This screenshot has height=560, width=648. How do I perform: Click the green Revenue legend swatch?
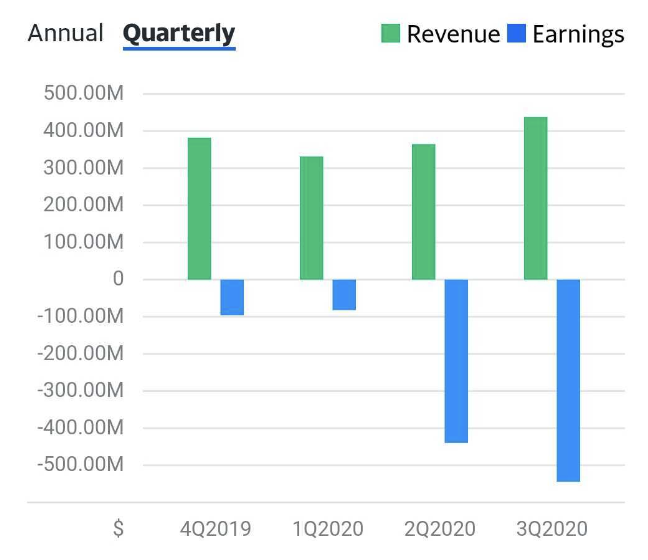click(390, 34)
